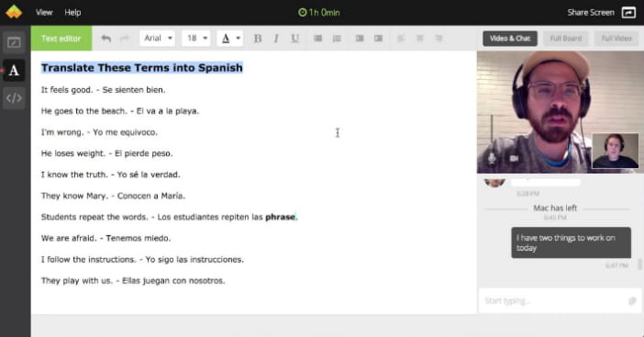This screenshot has height=337, width=644.
Task: Redo the last edit
Action: (x=125, y=39)
